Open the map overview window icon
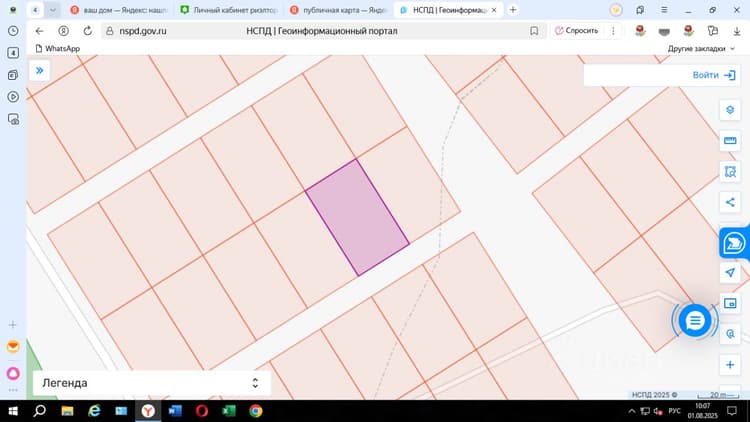The image size is (750, 422). [730, 303]
